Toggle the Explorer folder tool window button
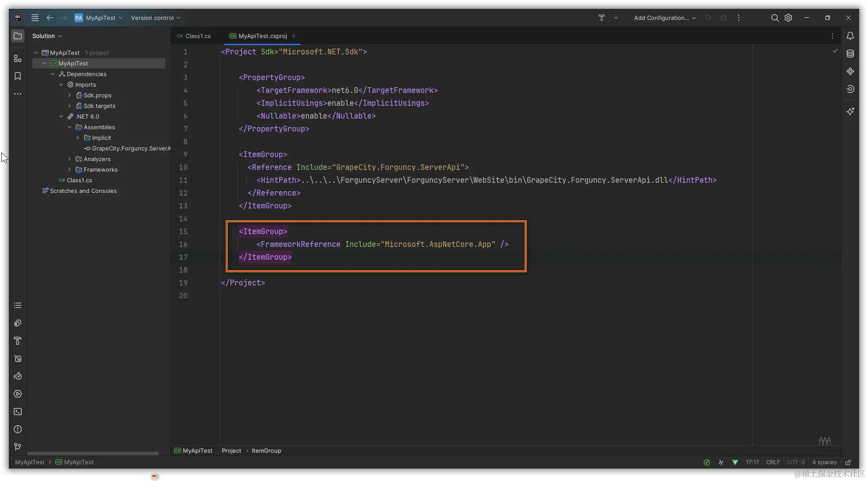 [x=18, y=36]
